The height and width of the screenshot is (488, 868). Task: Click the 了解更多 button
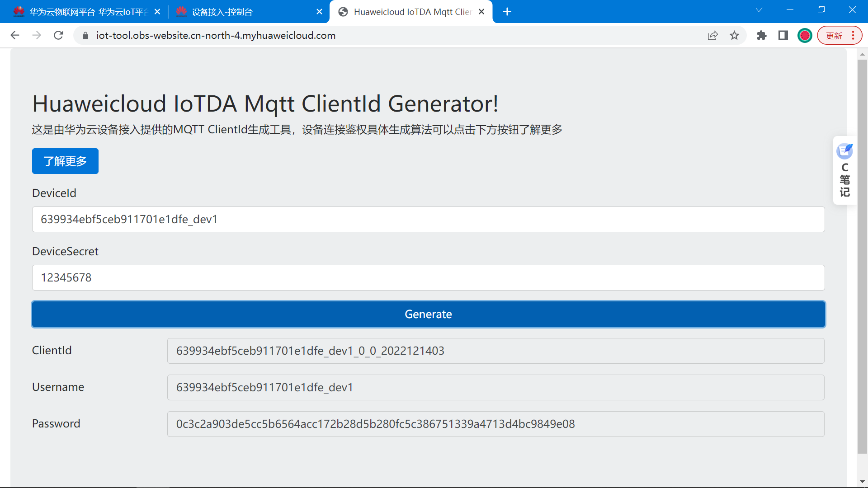point(65,161)
